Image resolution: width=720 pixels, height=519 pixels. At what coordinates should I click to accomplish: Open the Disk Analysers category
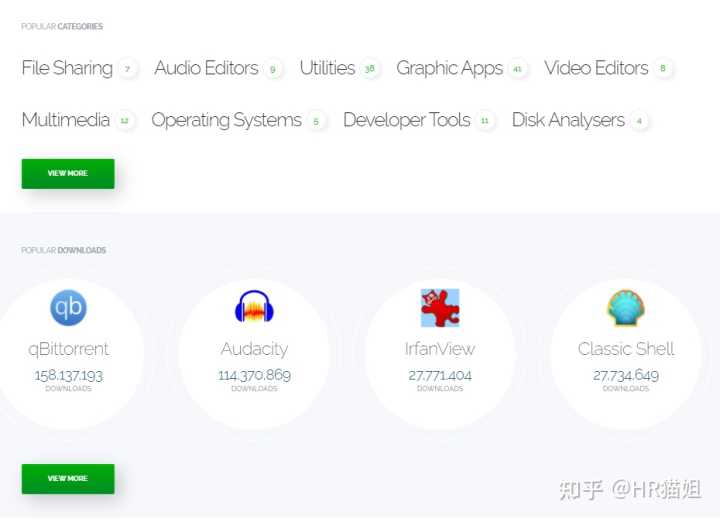568,120
